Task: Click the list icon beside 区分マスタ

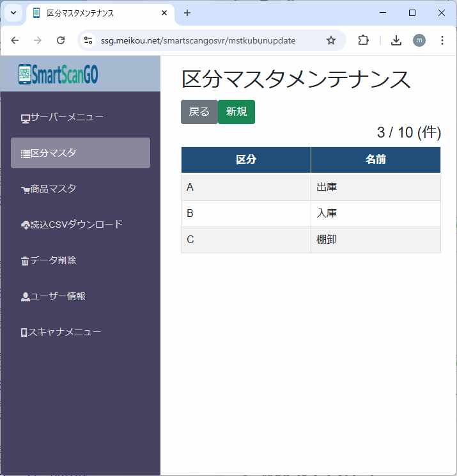Action: pos(25,154)
